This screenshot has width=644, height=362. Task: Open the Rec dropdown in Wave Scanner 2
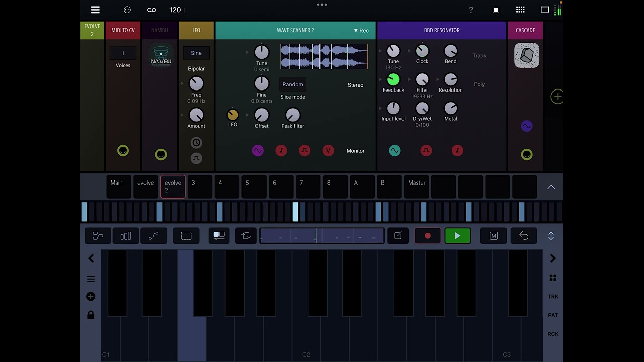361,30
